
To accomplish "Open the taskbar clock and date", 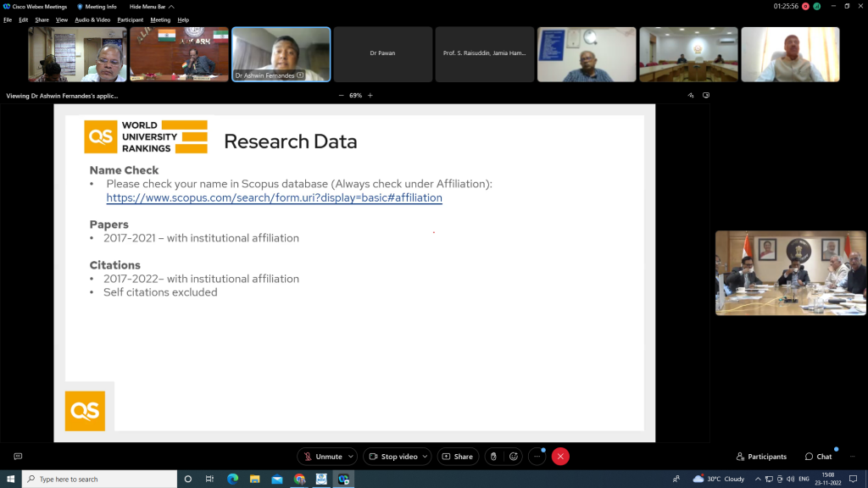I will (x=827, y=480).
